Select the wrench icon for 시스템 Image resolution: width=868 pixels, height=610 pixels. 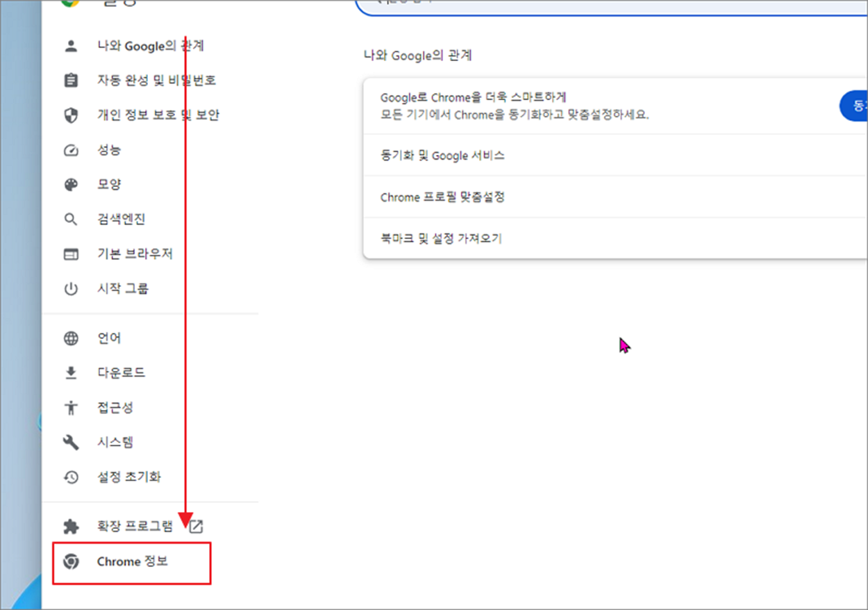pyautogui.click(x=71, y=443)
